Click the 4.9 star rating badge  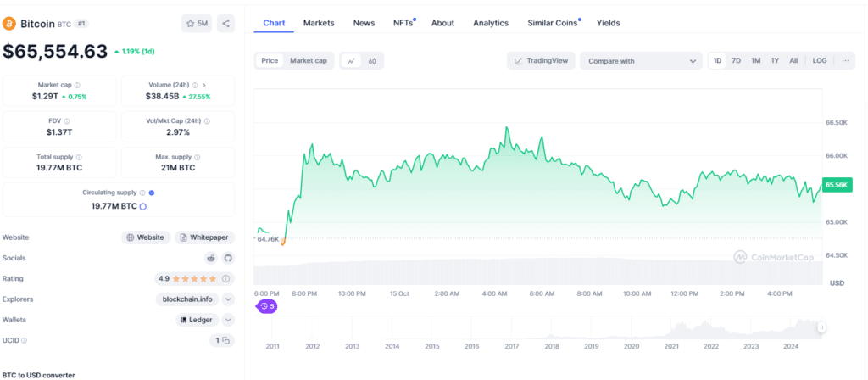coord(194,278)
